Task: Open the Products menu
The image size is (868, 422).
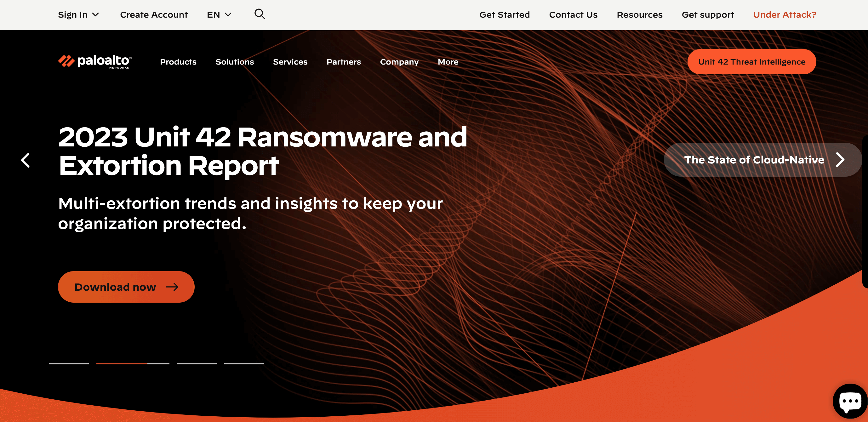Action: (x=178, y=62)
